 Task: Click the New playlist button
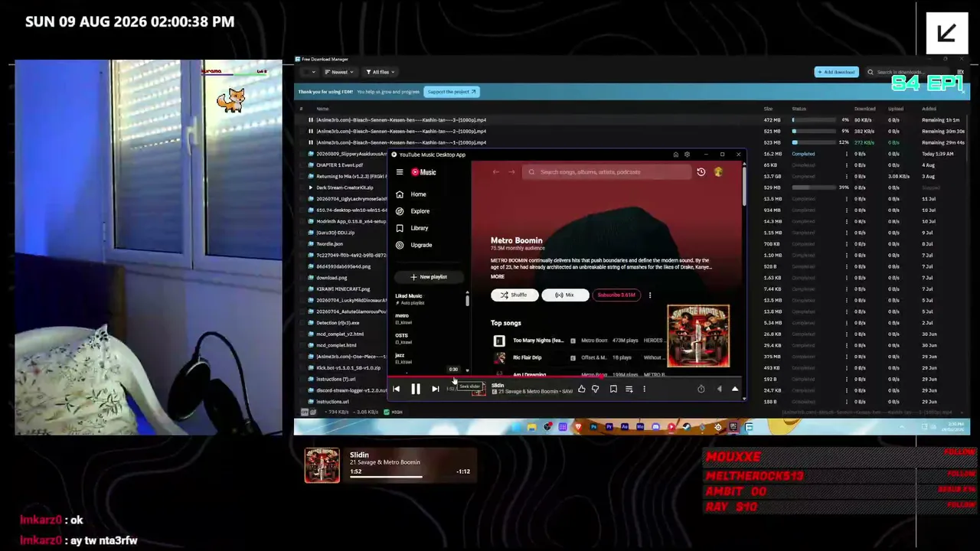[x=428, y=277]
